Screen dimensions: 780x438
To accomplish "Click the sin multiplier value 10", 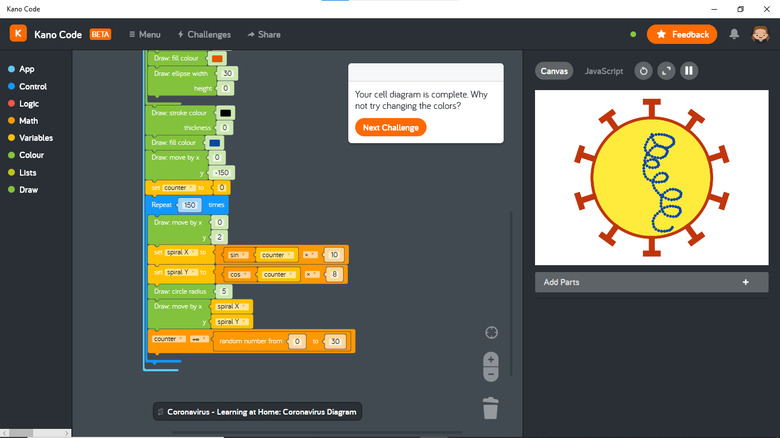I will tap(334, 255).
